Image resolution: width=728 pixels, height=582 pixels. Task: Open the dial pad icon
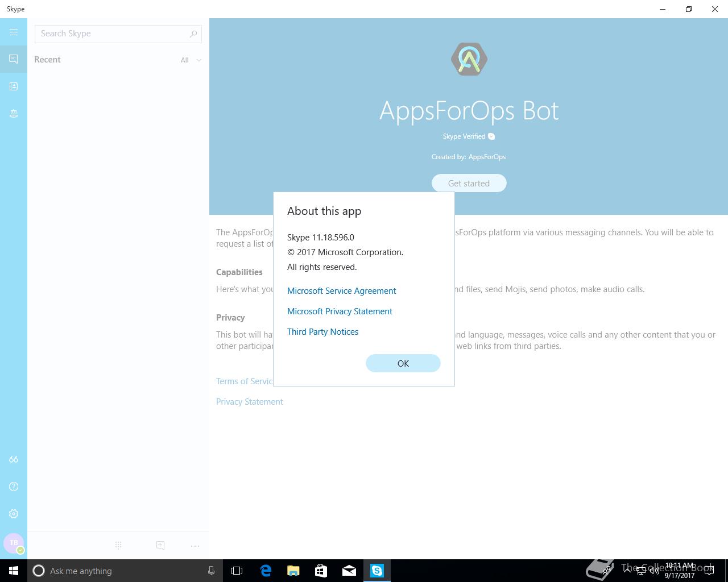(x=118, y=546)
